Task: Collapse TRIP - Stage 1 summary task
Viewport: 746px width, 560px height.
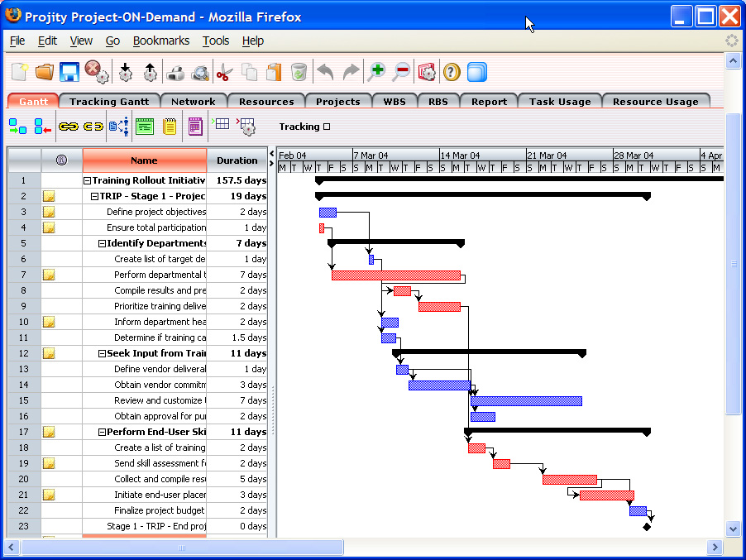Action: [94, 197]
